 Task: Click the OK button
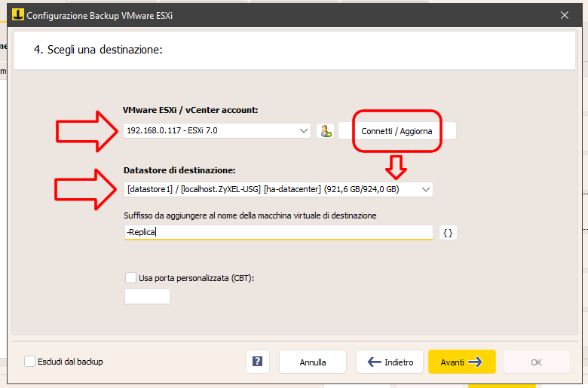pos(536,362)
